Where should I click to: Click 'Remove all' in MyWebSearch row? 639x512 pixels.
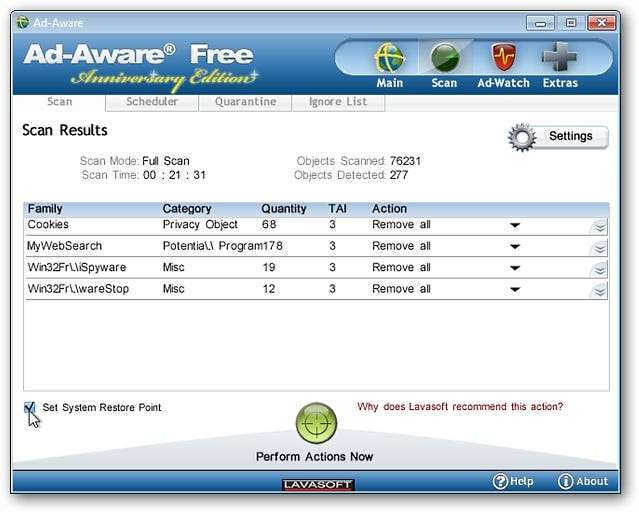(401, 246)
